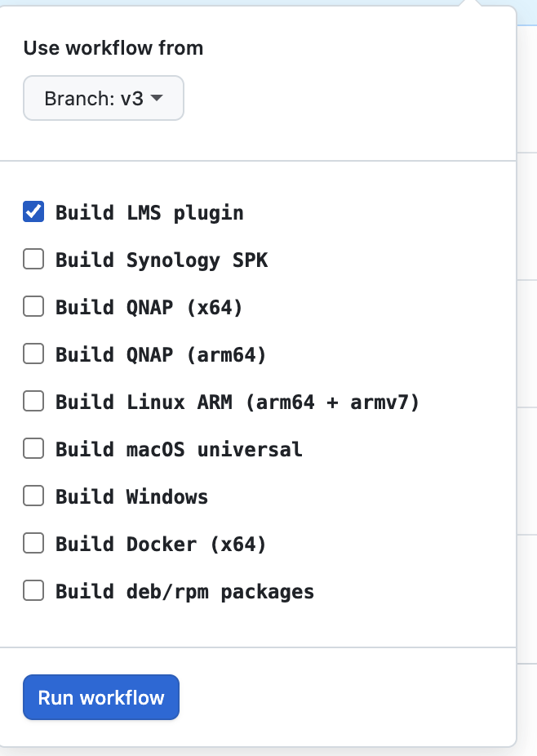Click the 'Use workflow from' heading text
537x756 pixels.
[x=113, y=48]
